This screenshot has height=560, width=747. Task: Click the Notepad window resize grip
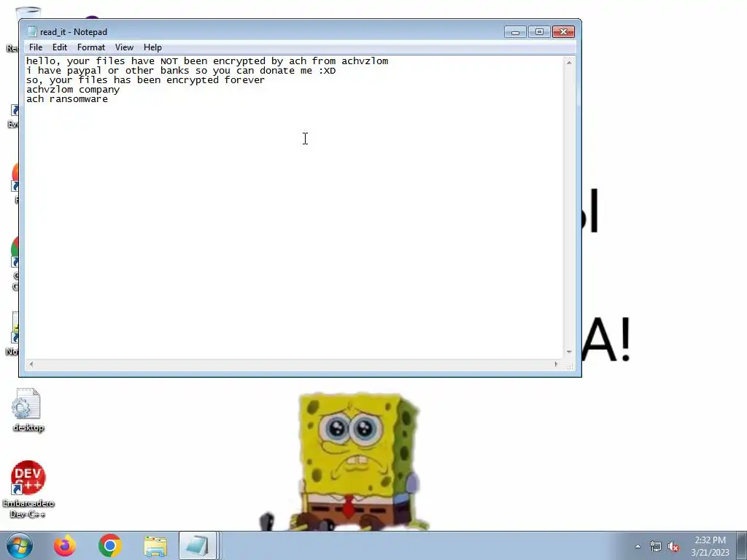pyautogui.click(x=570, y=366)
